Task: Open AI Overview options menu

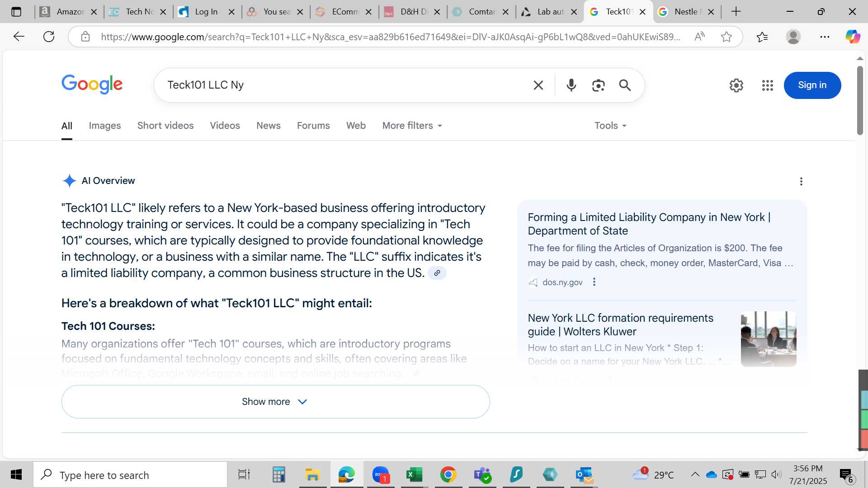Action: (801, 181)
